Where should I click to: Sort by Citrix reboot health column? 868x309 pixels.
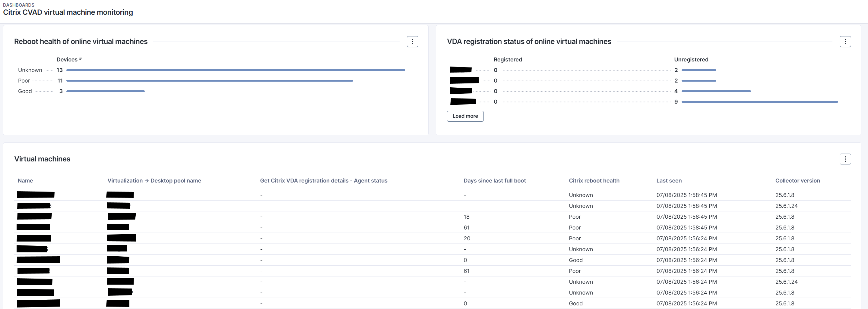coord(594,180)
